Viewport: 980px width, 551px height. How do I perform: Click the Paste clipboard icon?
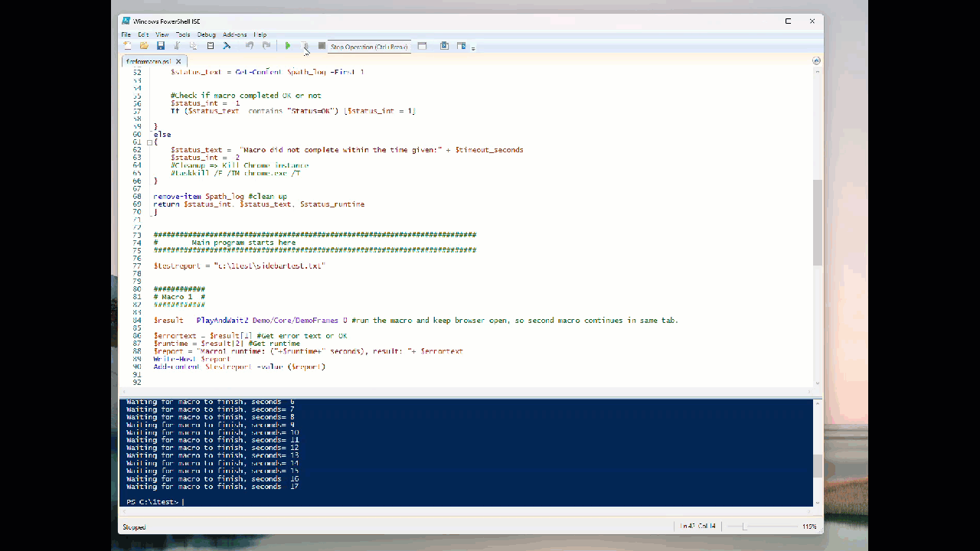tap(211, 46)
